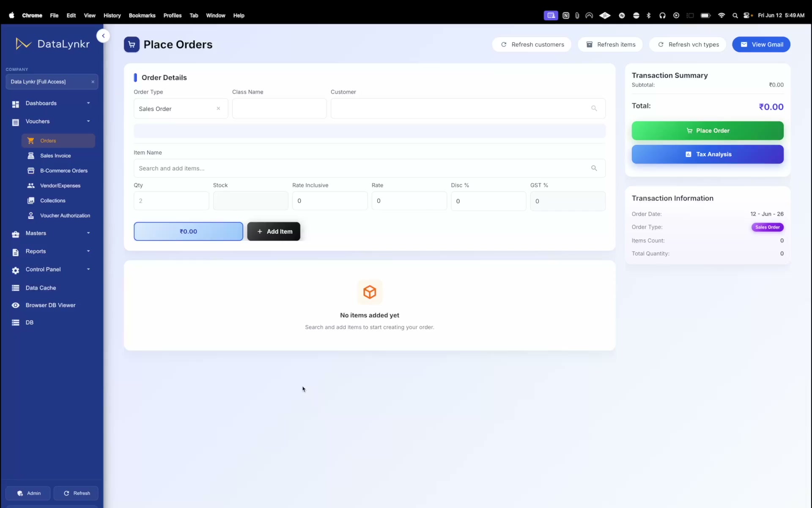
Task: Click the Collections icon
Action: 31,201
